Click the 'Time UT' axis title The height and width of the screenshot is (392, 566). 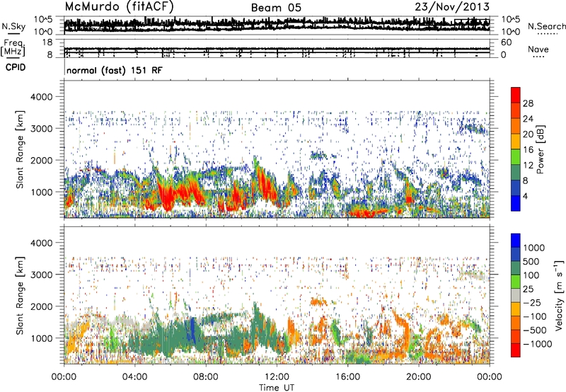pyautogui.click(x=277, y=388)
